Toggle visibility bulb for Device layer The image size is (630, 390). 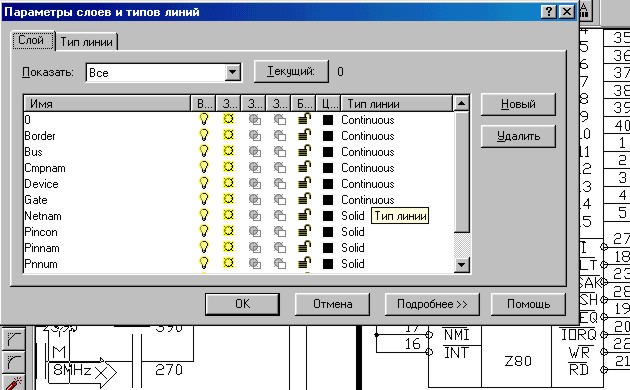click(204, 184)
